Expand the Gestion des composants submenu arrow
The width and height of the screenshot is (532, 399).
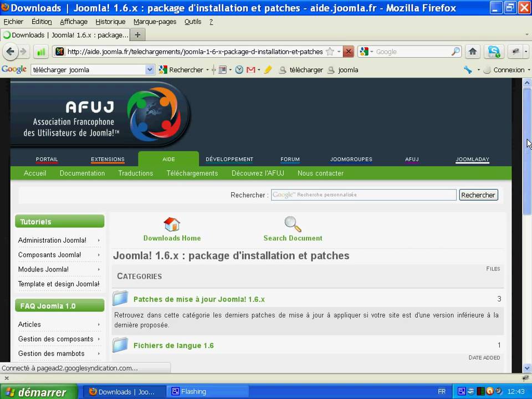[99, 339]
